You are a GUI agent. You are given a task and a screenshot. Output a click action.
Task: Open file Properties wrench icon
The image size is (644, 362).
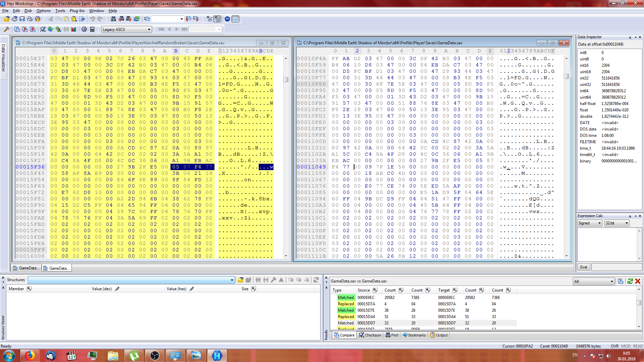(x=38, y=19)
